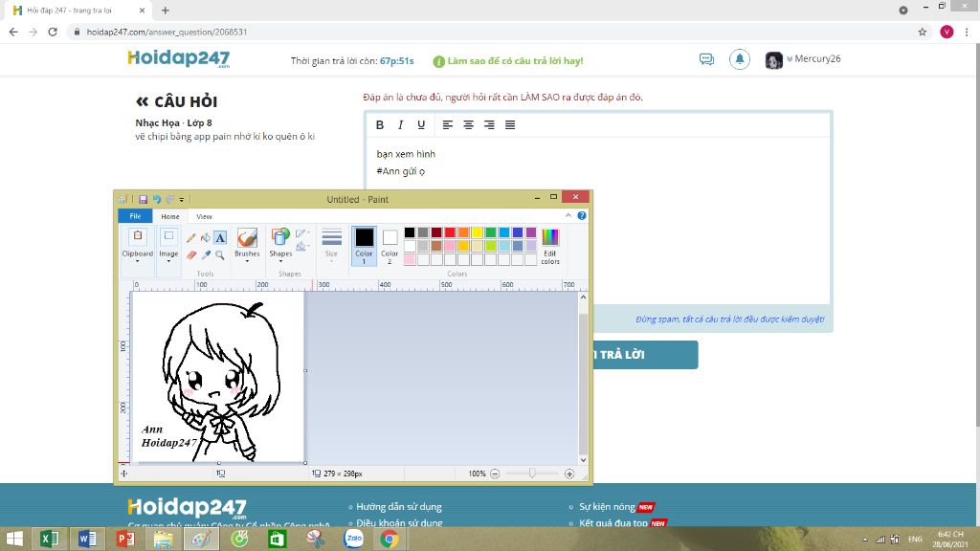
Task: Activate Color 2 selector
Action: (390, 246)
